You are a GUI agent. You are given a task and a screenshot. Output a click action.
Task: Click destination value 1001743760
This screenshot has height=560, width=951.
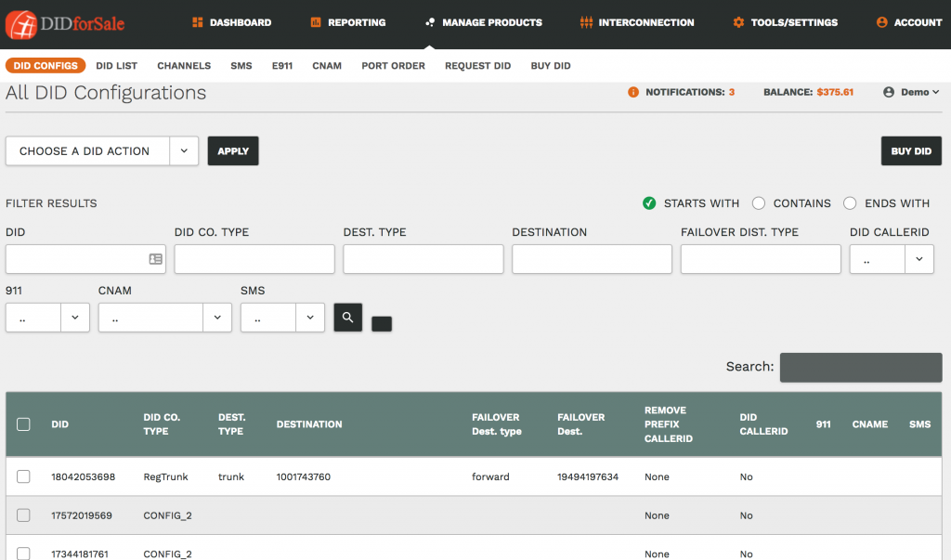(x=304, y=476)
